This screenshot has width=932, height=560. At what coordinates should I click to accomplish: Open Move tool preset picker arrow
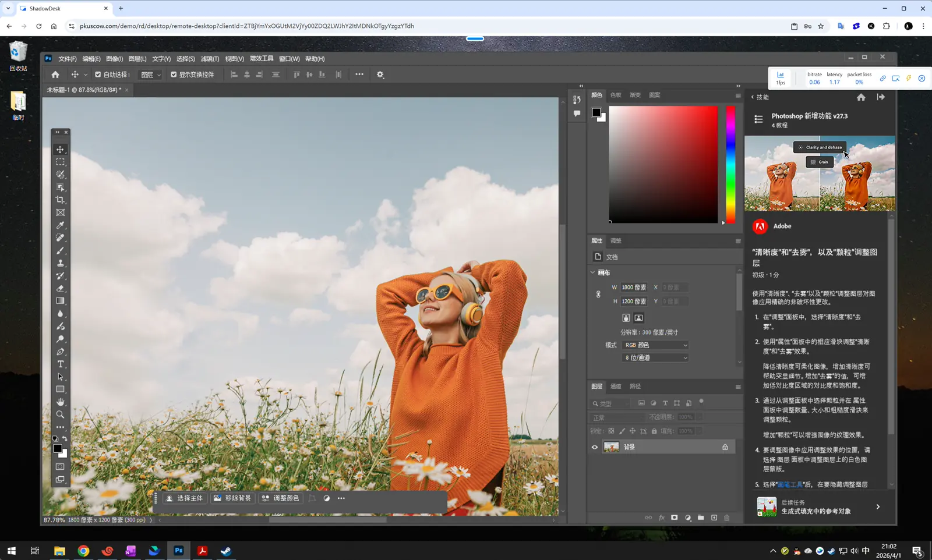click(x=86, y=75)
